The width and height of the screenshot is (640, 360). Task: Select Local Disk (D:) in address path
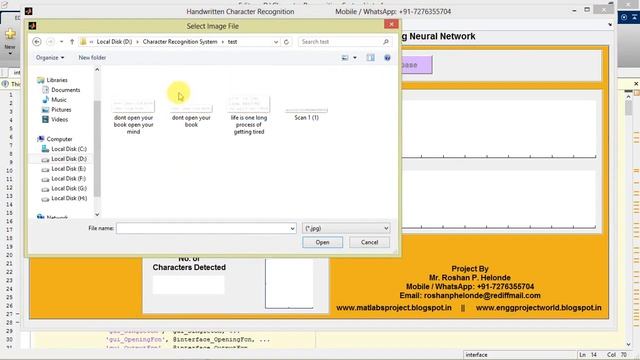pos(114,42)
